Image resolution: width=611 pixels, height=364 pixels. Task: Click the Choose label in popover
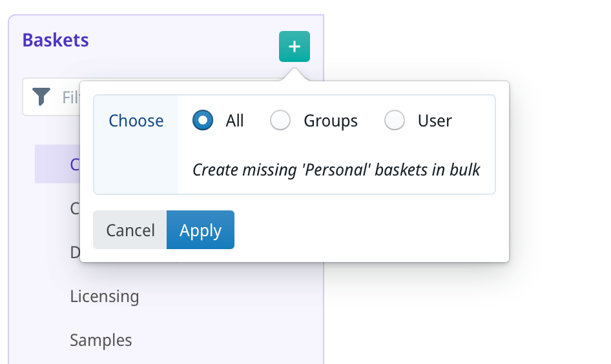(136, 121)
